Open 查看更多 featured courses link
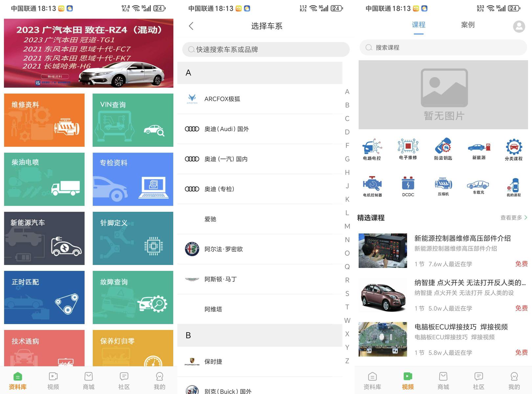Viewport: 532px width, 394px height. coord(514,217)
